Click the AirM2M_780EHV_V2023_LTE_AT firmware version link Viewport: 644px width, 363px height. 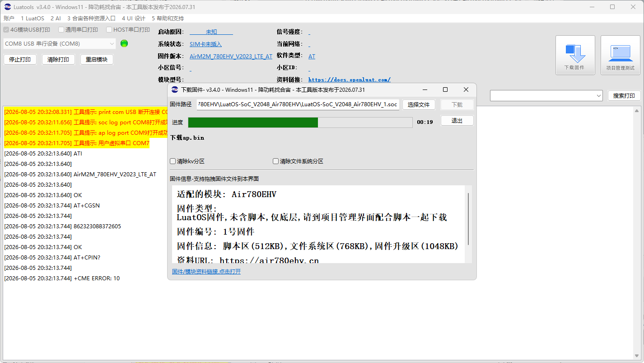(x=231, y=57)
